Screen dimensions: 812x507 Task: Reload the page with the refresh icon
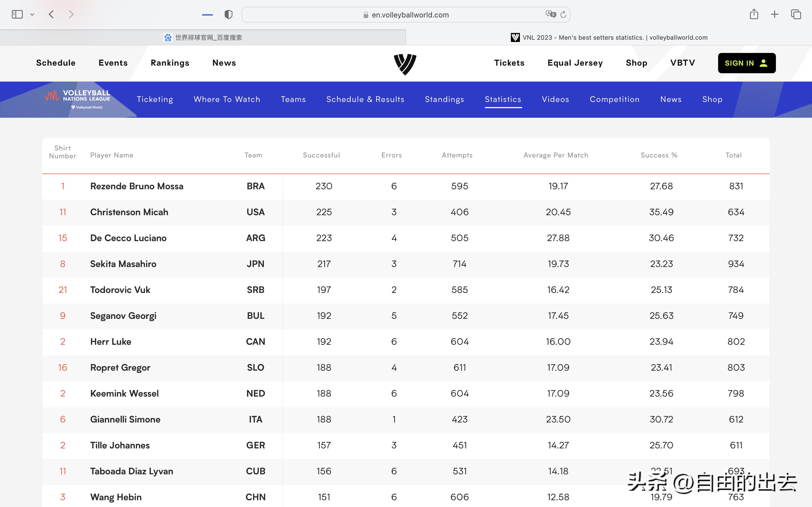(563, 14)
